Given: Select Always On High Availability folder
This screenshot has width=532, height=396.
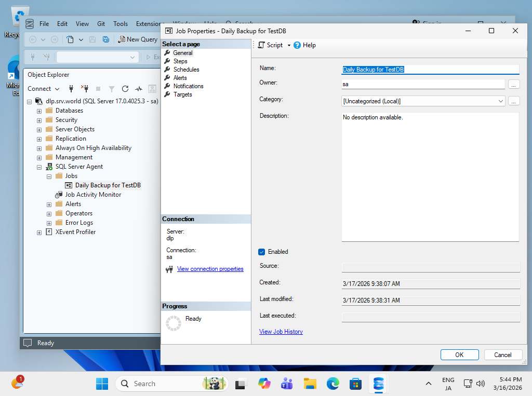Looking at the screenshot, I should (x=94, y=148).
